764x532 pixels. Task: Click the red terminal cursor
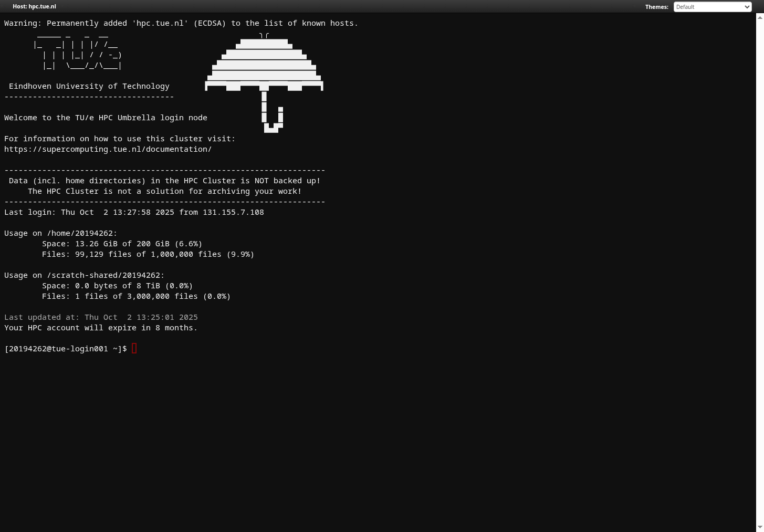pyautogui.click(x=134, y=349)
